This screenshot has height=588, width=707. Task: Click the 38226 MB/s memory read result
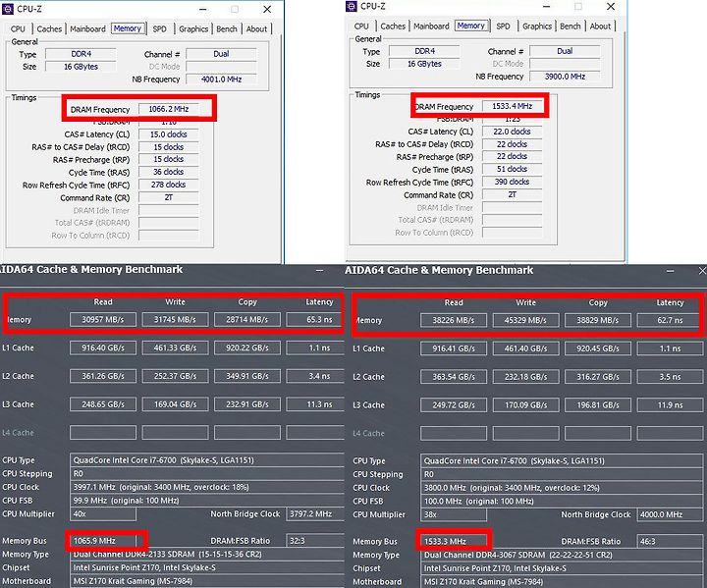click(454, 321)
